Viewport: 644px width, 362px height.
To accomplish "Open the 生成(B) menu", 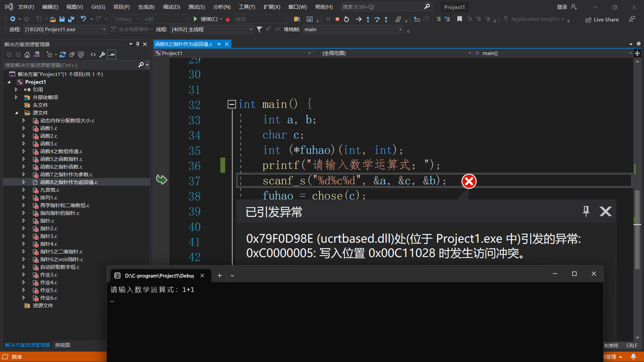I will point(146,7).
